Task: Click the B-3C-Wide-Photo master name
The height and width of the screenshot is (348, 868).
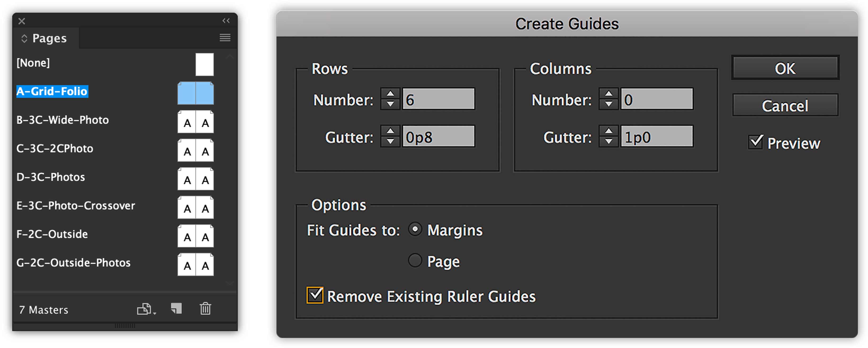Action: (63, 120)
